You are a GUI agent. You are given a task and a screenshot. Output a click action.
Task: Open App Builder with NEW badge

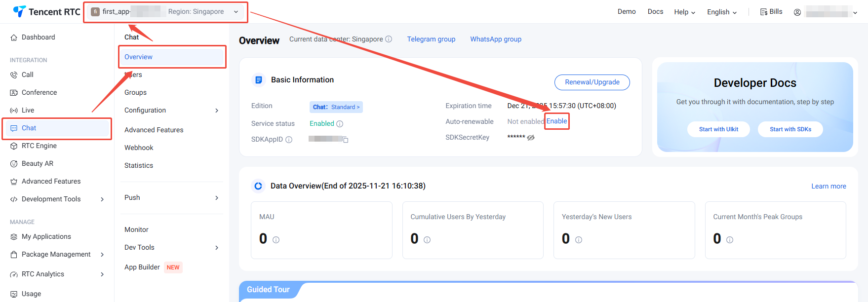pyautogui.click(x=153, y=267)
